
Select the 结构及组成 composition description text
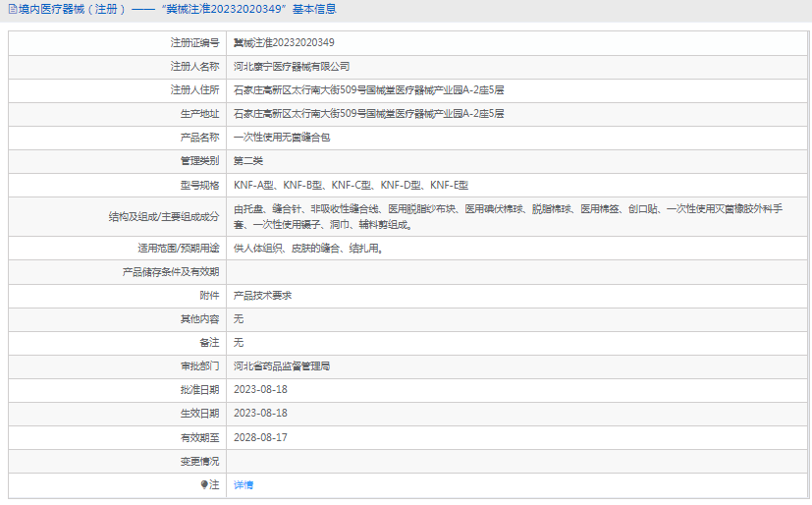point(508,216)
